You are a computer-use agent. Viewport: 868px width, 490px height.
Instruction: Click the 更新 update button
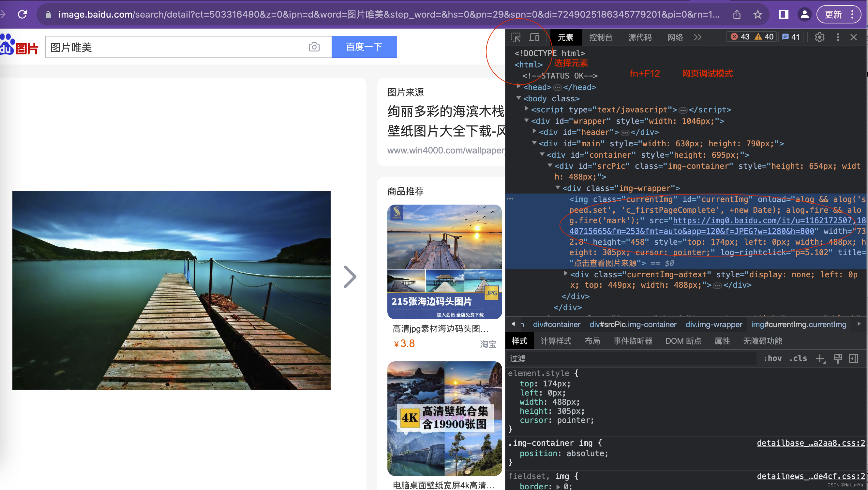coord(839,14)
